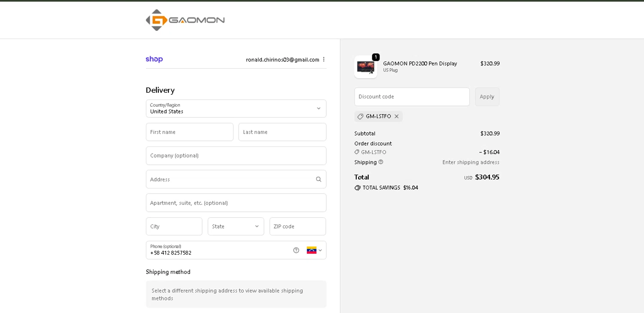Viewport: 644px width, 313px height.
Task: Click the tag icon beside GM-LSTFO under Order discount
Action: [x=357, y=152]
